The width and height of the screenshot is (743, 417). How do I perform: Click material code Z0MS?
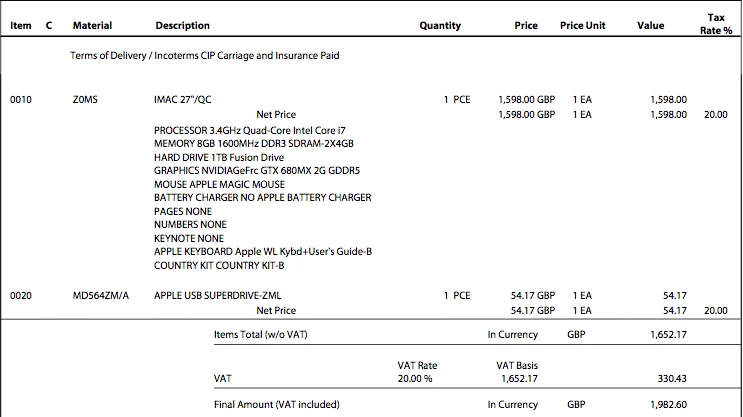pos(85,100)
